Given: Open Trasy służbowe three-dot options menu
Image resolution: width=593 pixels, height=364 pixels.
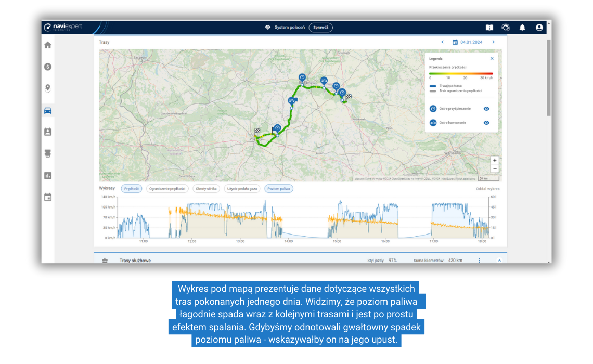Looking at the screenshot, I should [x=479, y=261].
